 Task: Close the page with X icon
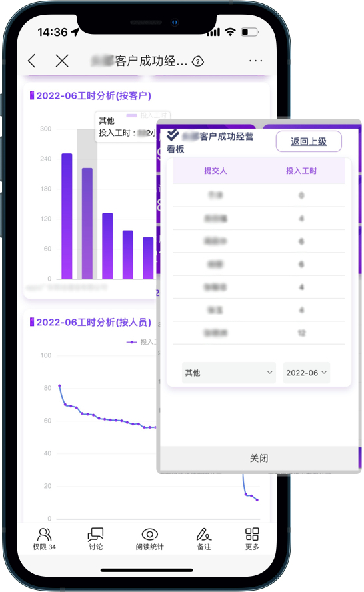[62, 61]
